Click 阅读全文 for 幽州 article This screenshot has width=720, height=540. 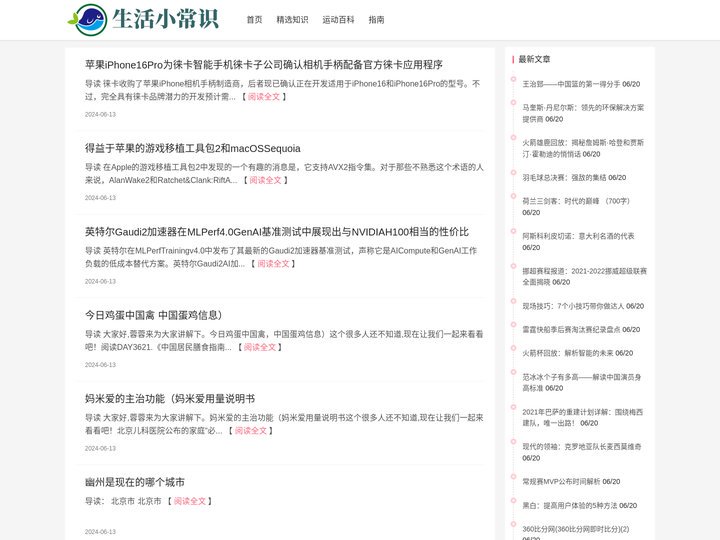coord(190,501)
